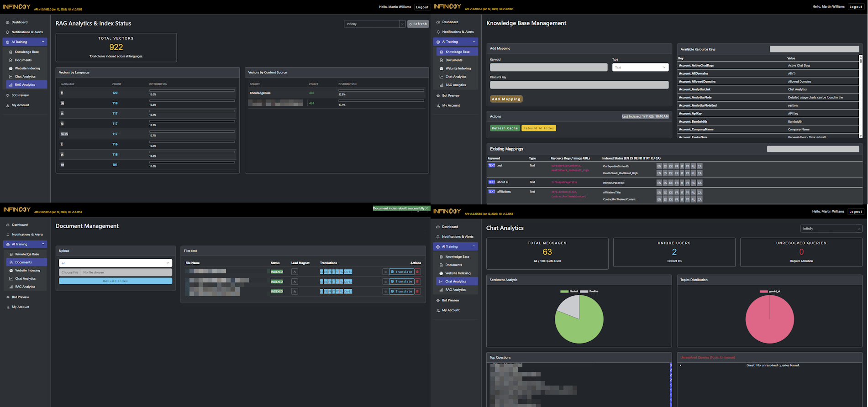Toggle CA index badge for InfinByAIPageTitle mapping
868x407 pixels.
click(700, 183)
